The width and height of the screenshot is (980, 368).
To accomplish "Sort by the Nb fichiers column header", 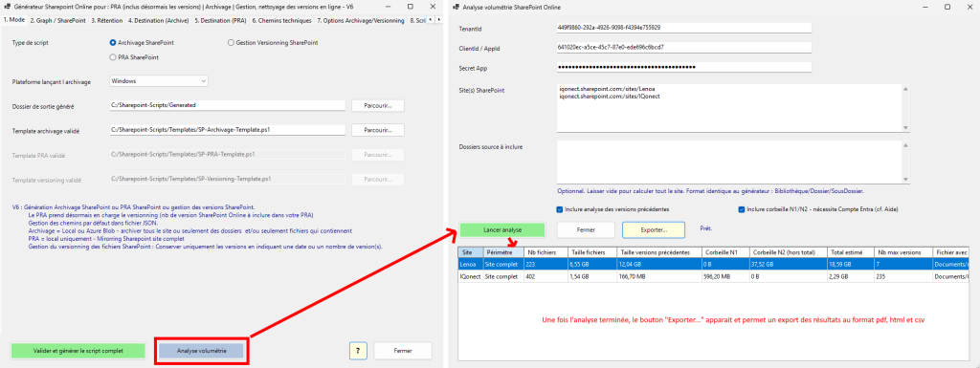I will [x=546, y=252].
